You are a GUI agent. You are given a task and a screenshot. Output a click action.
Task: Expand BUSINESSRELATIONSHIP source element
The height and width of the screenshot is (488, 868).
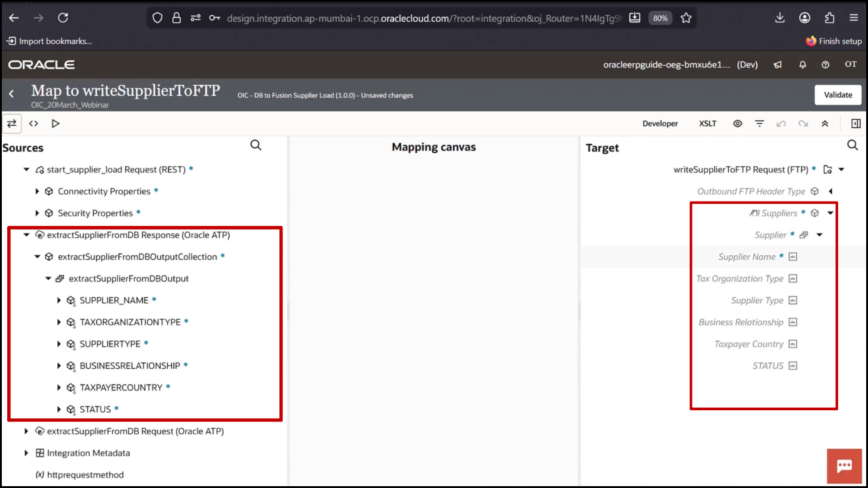coord(59,366)
